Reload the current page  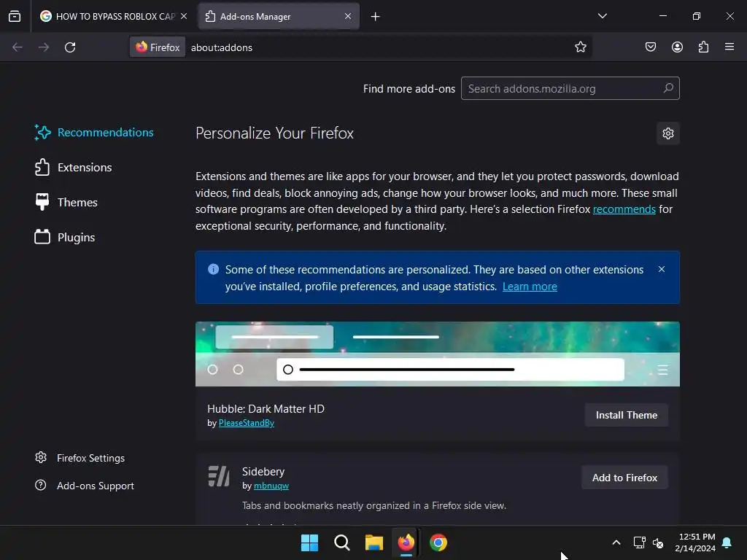pos(70,47)
